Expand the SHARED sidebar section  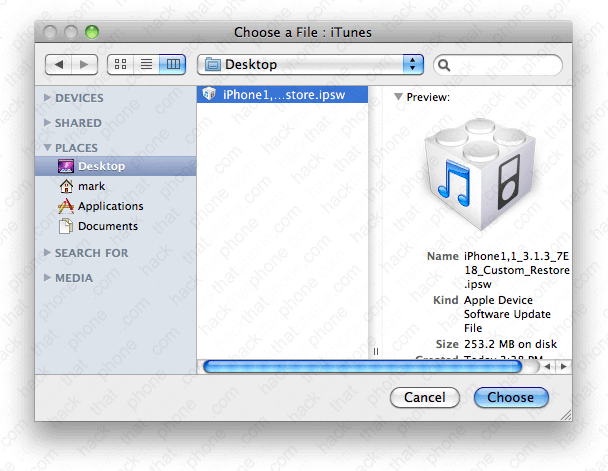click(47, 123)
